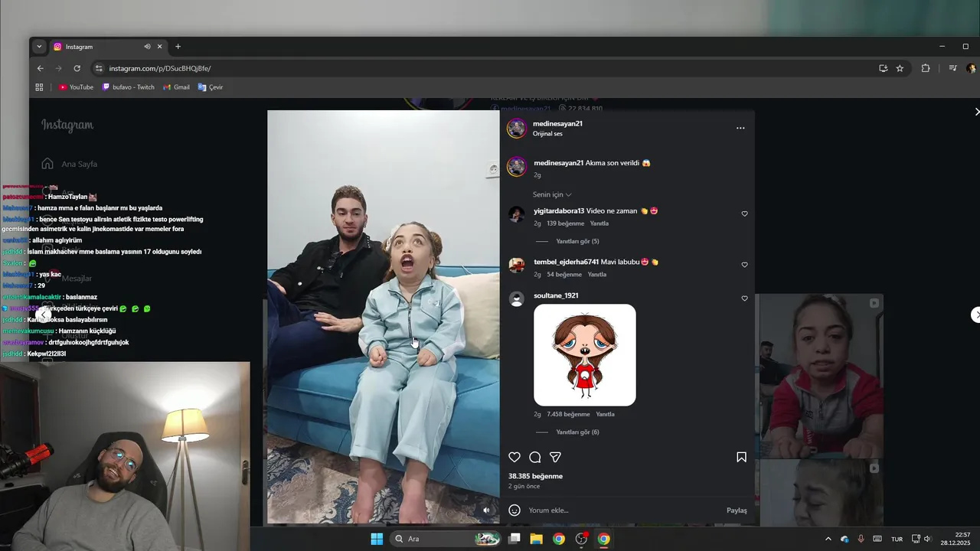Like tembel_ejderha6741's comment
The height and width of the screenshot is (551, 980).
click(744, 265)
